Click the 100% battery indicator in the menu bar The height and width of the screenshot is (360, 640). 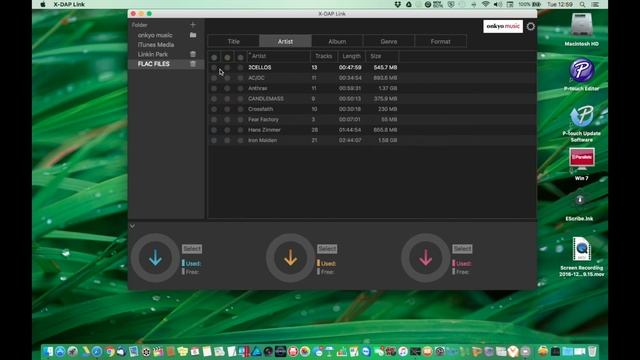click(x=529, y=4)
